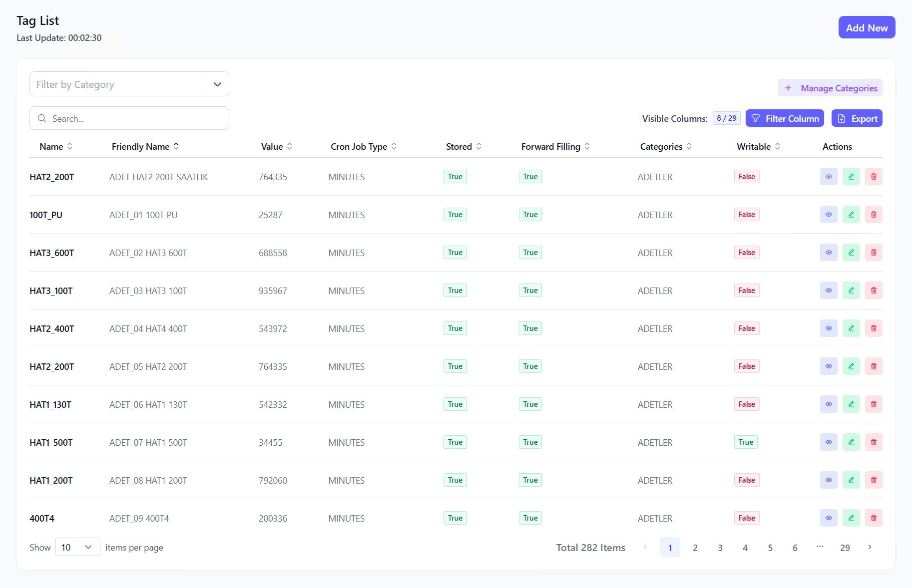Screen dimensions: 912x588
Task: Click the eye icon for the HAT3_100T row
Action: pos(829,291)
